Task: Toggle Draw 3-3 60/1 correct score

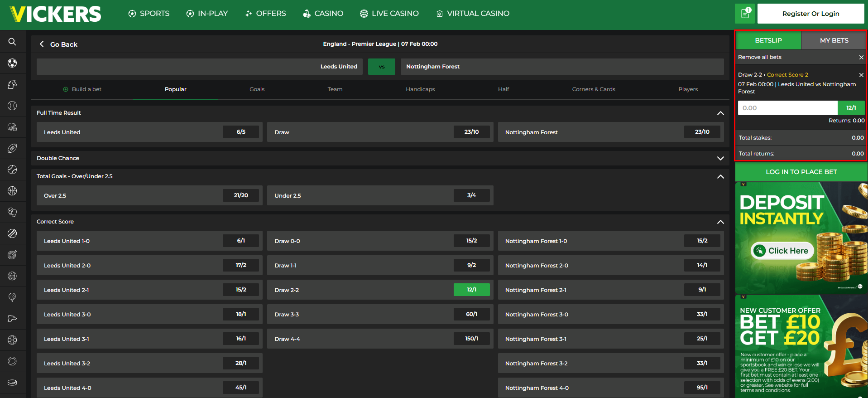Action: pyautogui.click(x=471, y=314)
